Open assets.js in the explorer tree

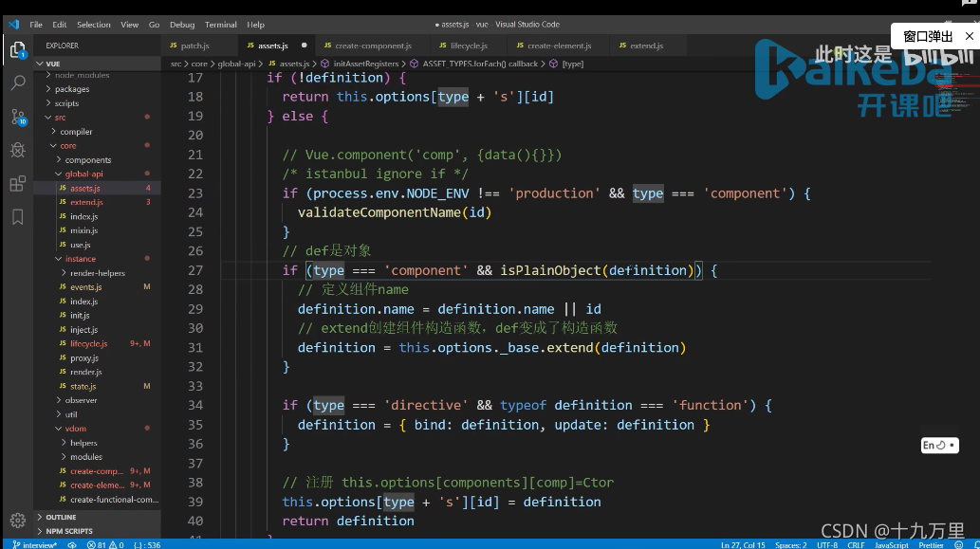(x=97, y=188)
